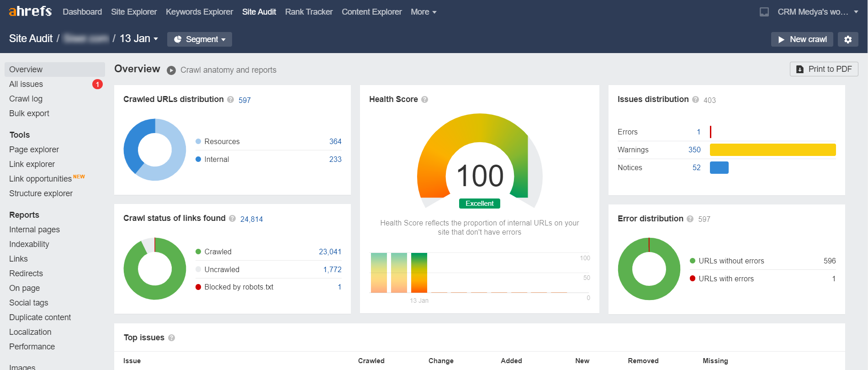Go to Keywords Explorer in top navigation
Image resolution: width=868 pixels, height=370 pixels.
[199, 12]
